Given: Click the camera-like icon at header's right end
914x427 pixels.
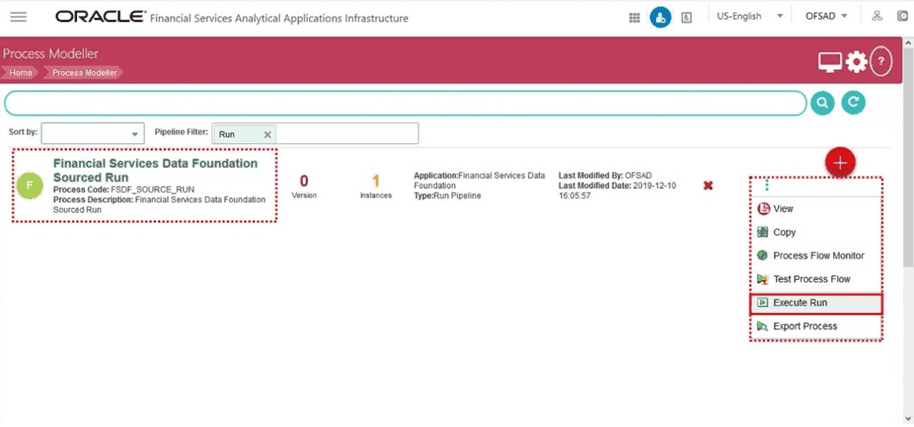Looking at the screenshot, I should [x=904, y=16].
